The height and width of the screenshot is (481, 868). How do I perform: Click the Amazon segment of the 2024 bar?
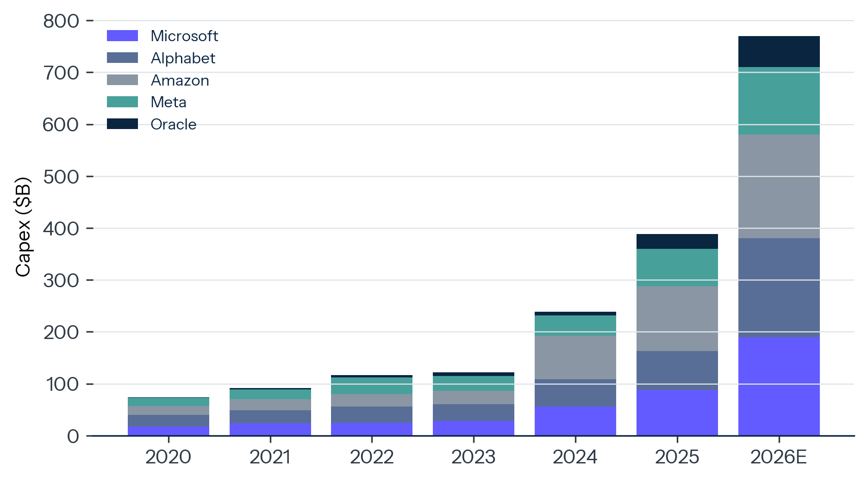click(x=575, y=358)
